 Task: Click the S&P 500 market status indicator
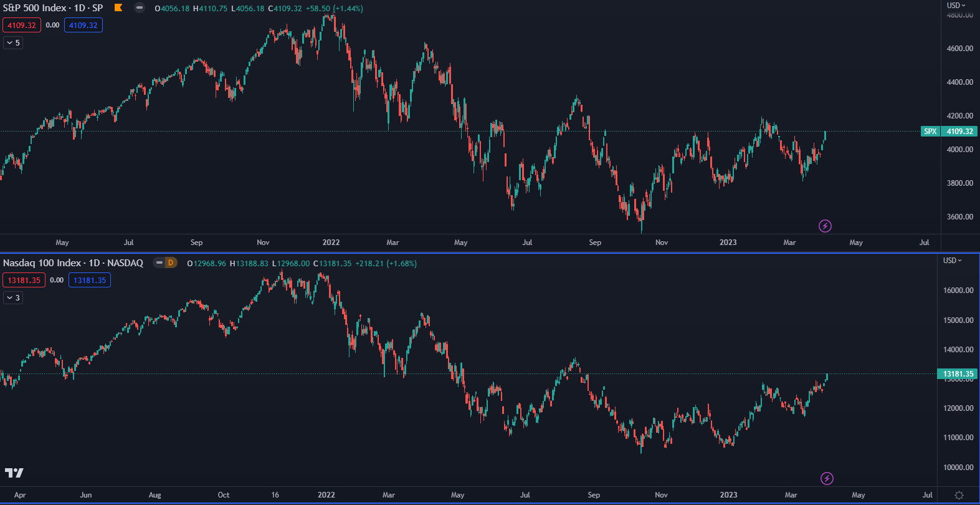tap(140, 8)
